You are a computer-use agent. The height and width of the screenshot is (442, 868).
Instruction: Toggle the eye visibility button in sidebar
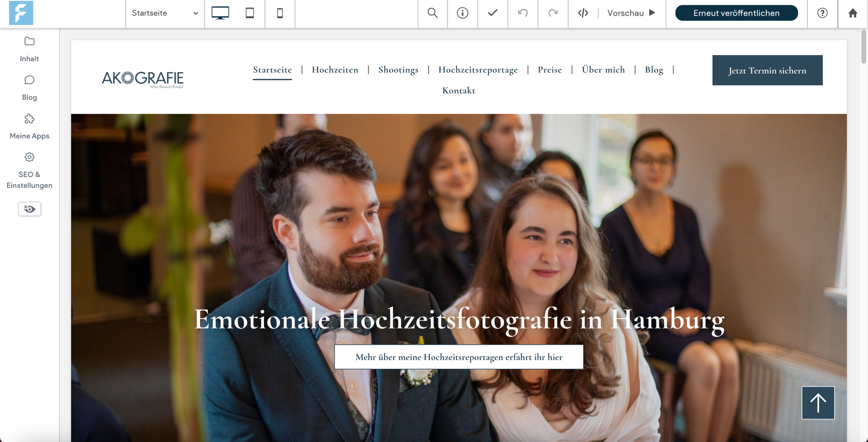click(29, 209)
